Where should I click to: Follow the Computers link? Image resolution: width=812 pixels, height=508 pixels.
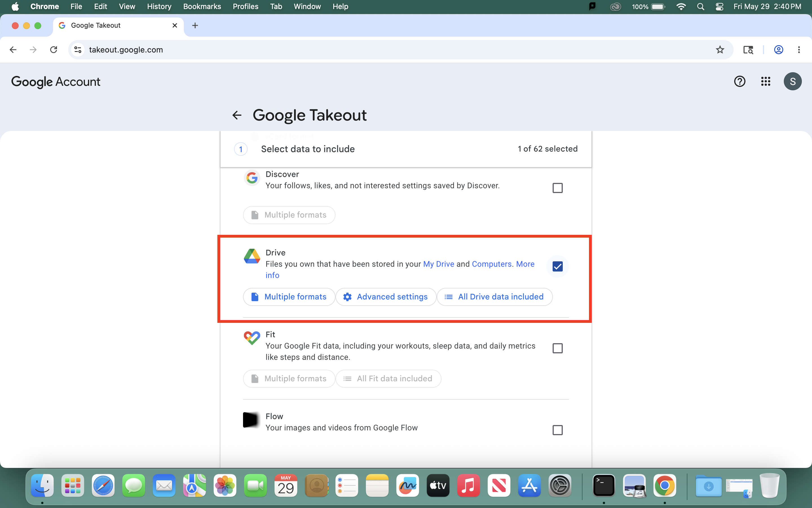click(x=491, y=264)
